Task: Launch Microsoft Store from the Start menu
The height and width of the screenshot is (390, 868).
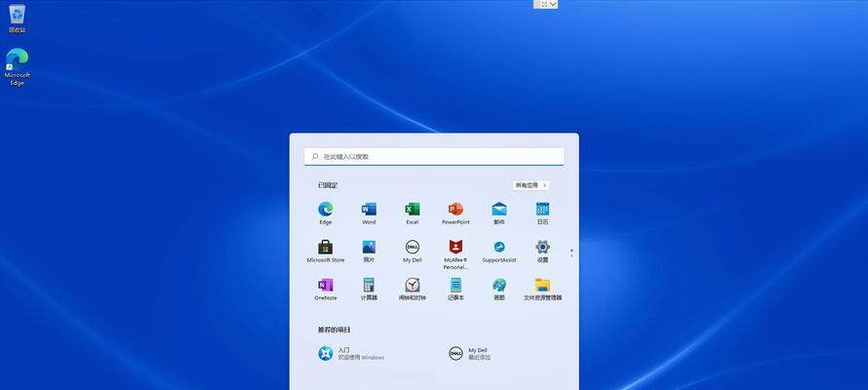Action: pos(326,252)
